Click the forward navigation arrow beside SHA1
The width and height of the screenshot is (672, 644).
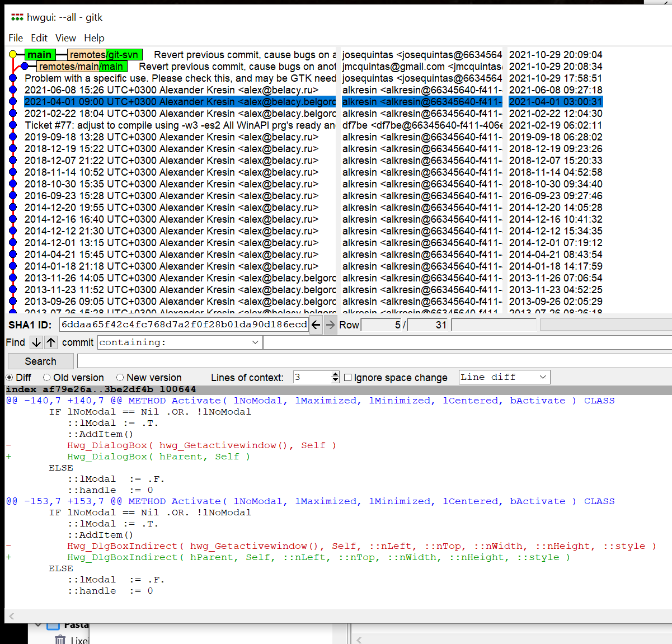point(331,325)
